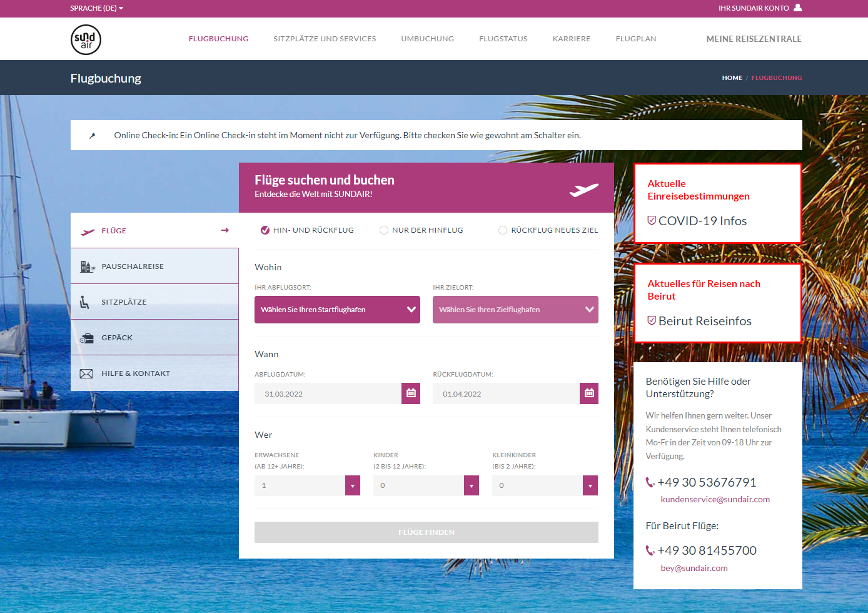
Task: Open the Kleinkinder count dropdown
Action: (x=545, y=485)
